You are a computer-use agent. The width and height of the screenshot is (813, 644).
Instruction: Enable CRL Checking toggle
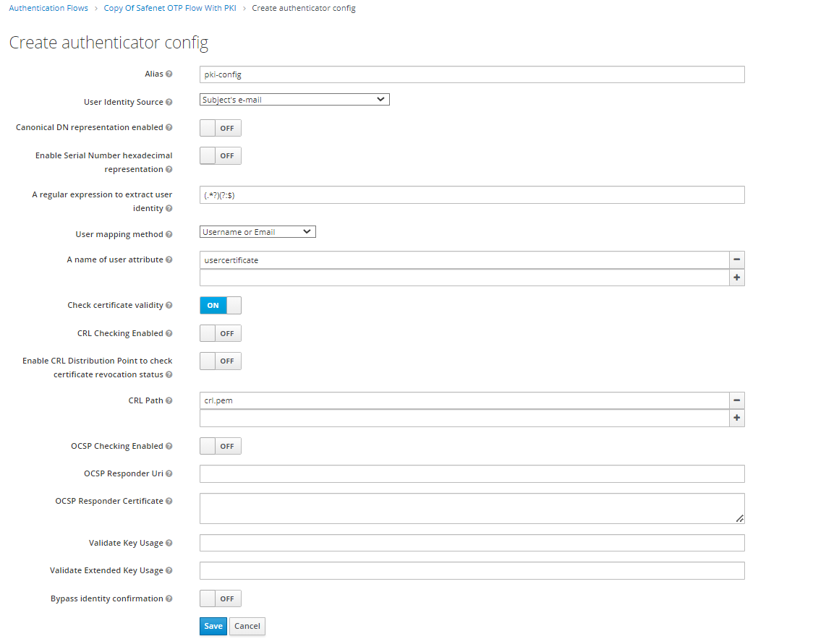(x=220, y=334)
